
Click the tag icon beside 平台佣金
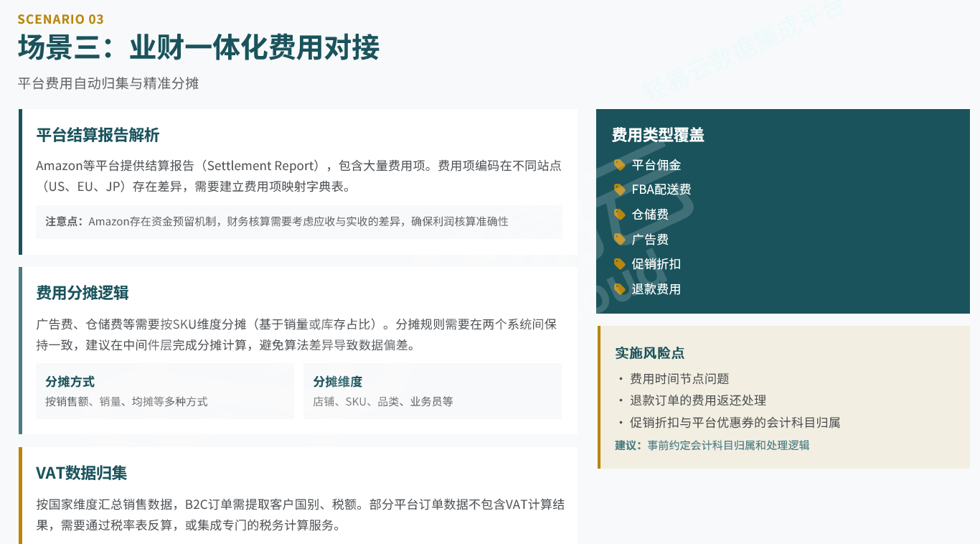pyautogui.click(x=619, y=165)
